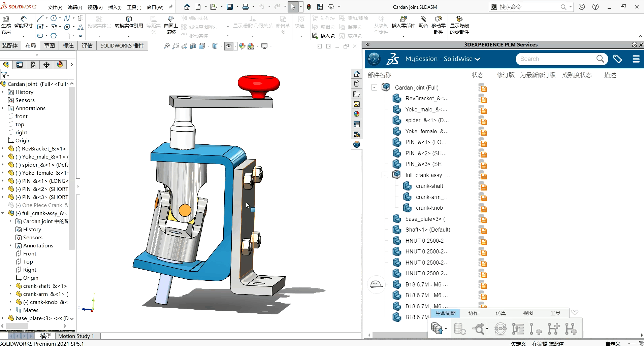Expand the History folder in tree

(x=3, y=92)
